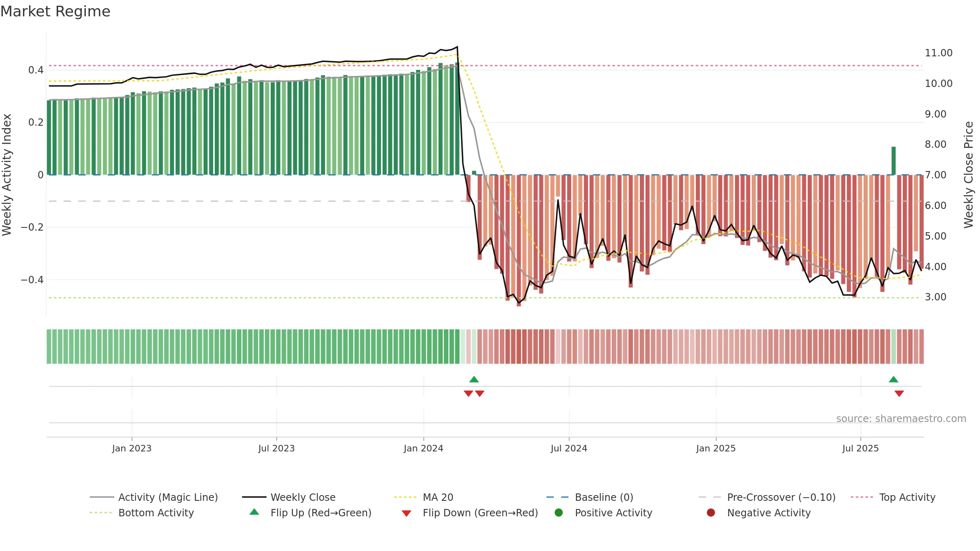Toggle Pre-Crossover (−0.10) legend entry
980x551 pixels.
click(x=767, y=497)
